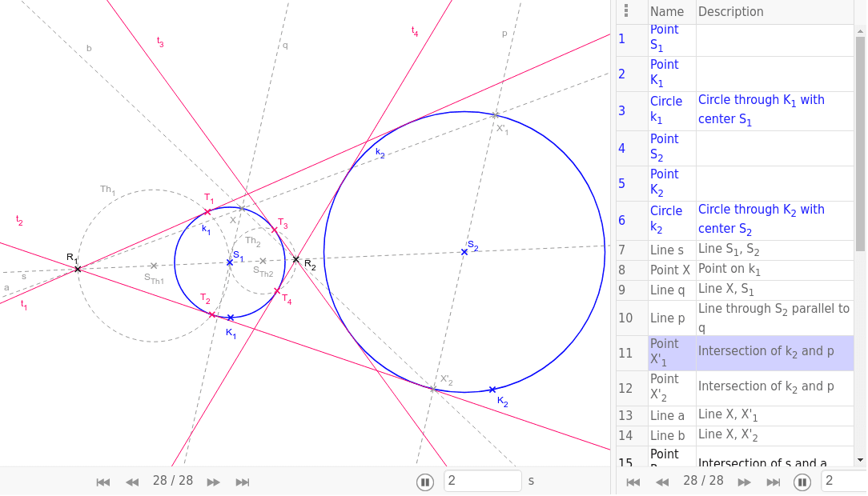Jump to first step in protocol panel navigation
The image size is (868, 496).
633,482
